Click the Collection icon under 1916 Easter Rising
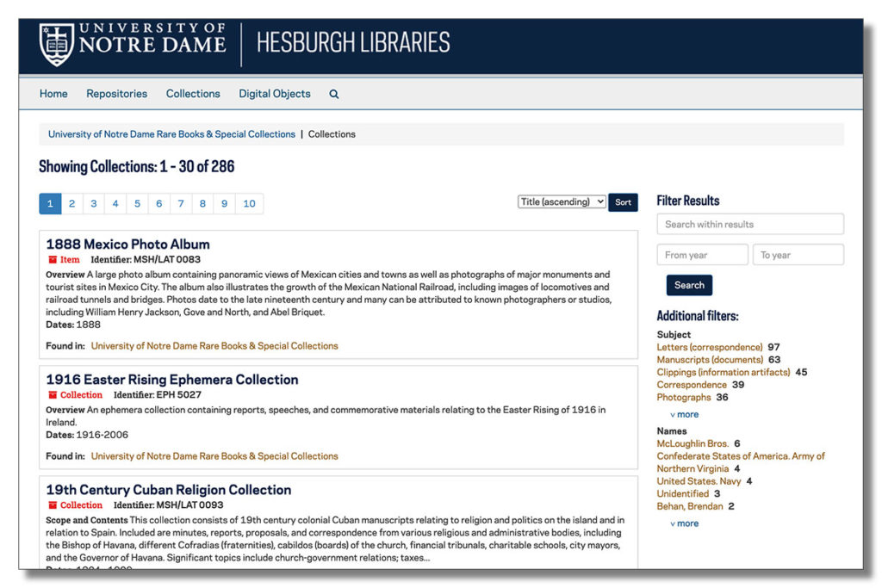 (x=53, y=395)
